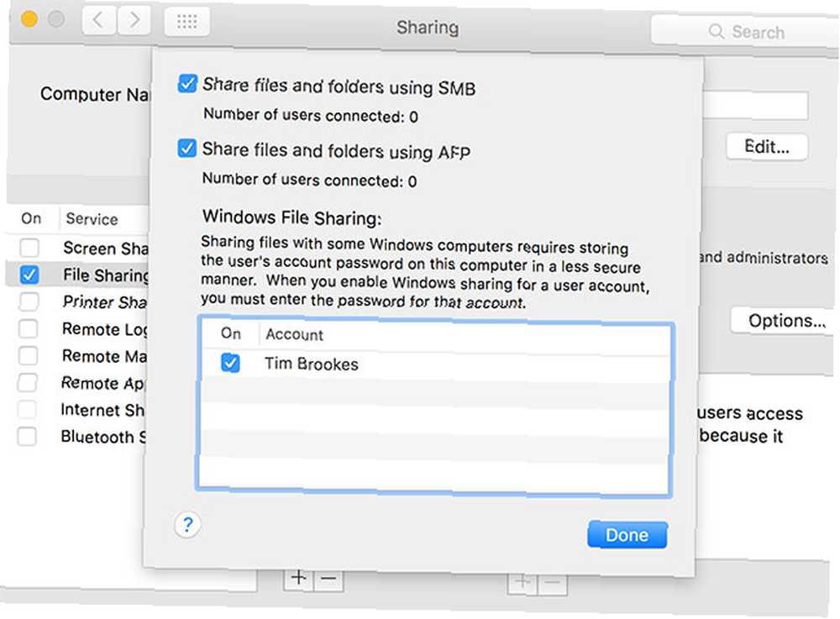
Task: Enable the Remote Apple Events checkbox
Action: click(28, 382)
